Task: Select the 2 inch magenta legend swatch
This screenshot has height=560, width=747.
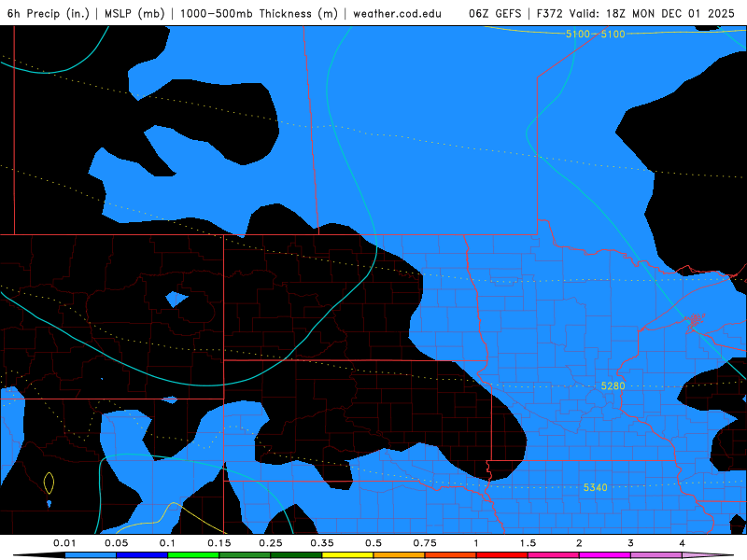Action: [x=605, y=555]
